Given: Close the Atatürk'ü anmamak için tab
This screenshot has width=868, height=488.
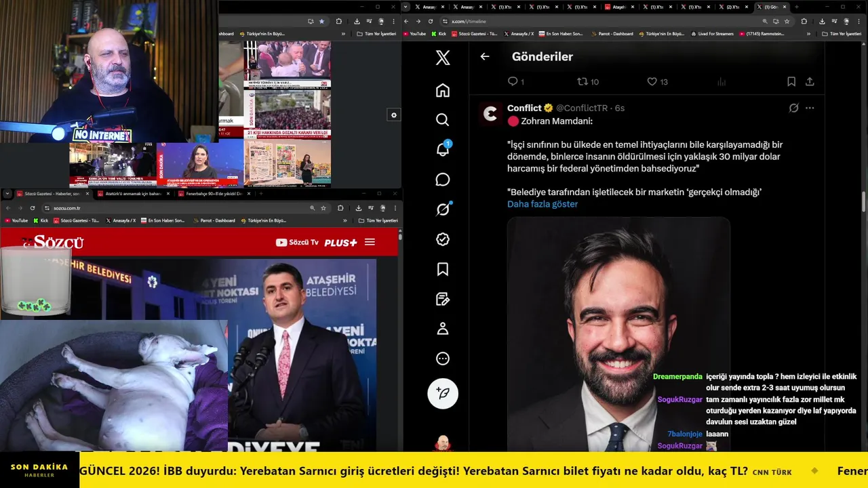Looking at the screenshot, I should point(167,193).
